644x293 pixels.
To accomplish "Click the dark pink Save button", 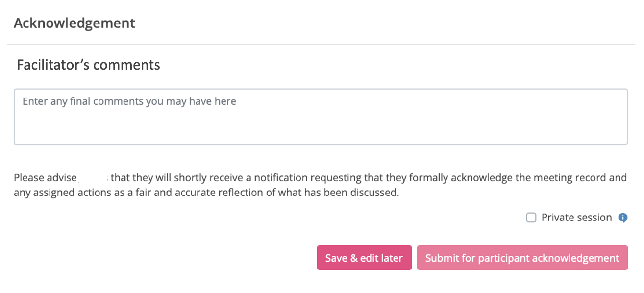I will point(364,258).
